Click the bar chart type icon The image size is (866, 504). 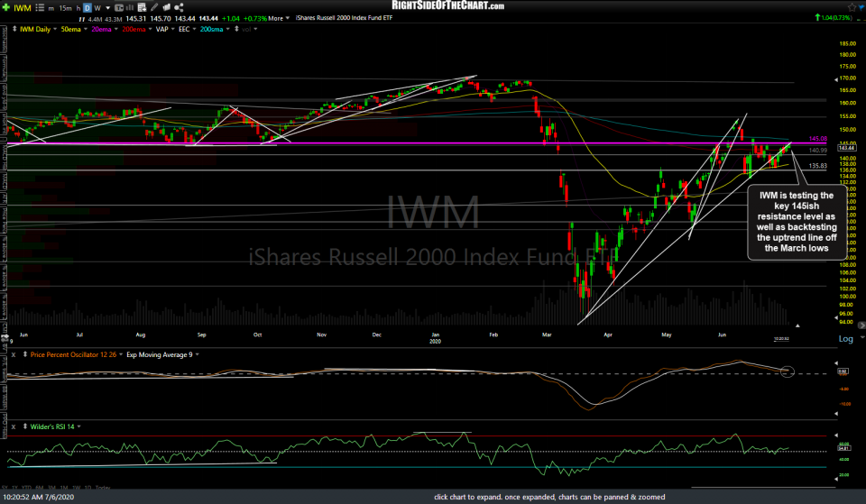tap(131, 8)
